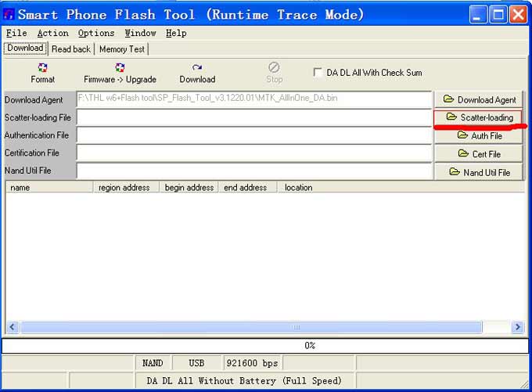Click the Scatter-loading button
This screenshot has width=532, height=392.
(x=479, y=117)
